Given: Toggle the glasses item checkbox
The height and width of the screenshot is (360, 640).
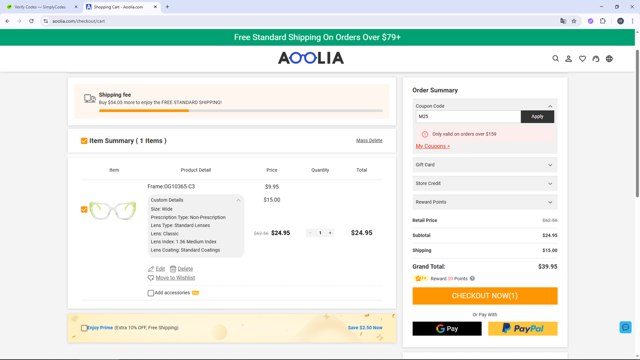Looking at the screenshot, I should point(84,209).
